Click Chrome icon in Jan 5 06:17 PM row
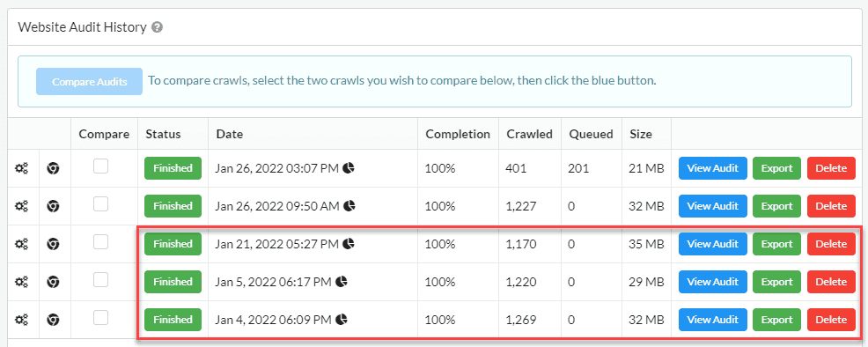 (53, 282)
